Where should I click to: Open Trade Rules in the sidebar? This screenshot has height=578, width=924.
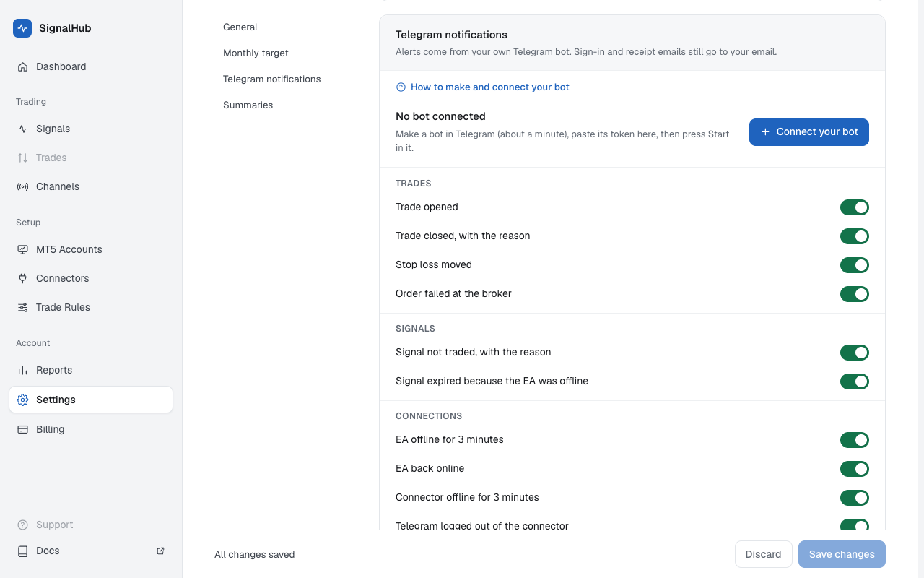(x=91, y=307)
